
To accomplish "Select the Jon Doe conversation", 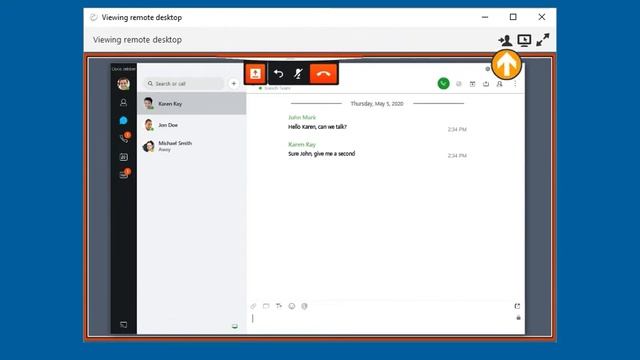I will 191,125.
